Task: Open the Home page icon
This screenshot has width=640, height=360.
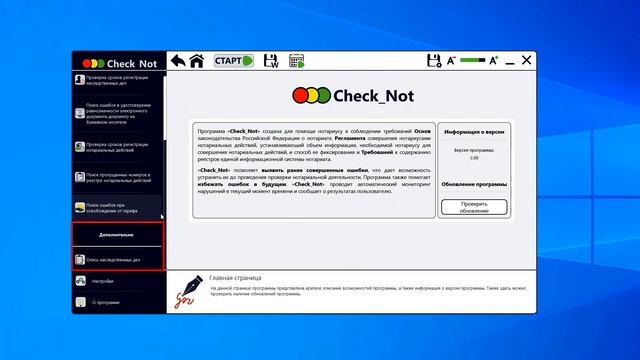Action: coord(197,61)
